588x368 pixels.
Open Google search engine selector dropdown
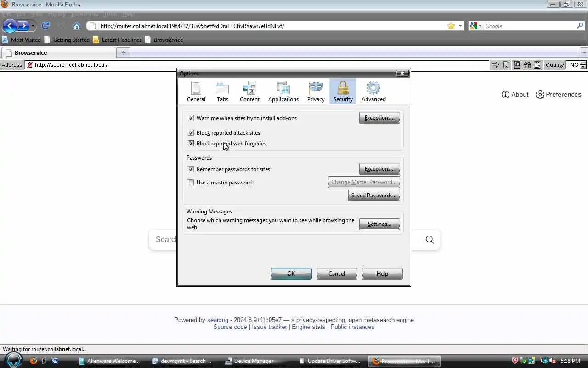pos(475,26)
